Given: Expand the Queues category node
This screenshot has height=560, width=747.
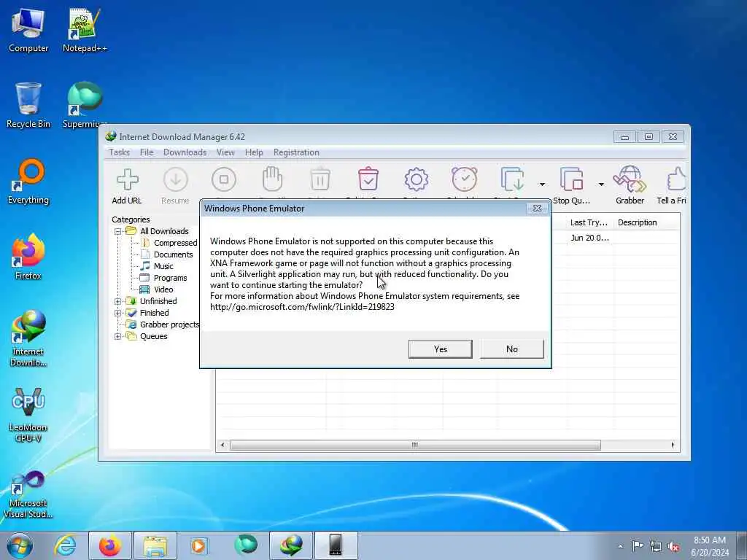Looking at the screenshot, I should point(117,336).
